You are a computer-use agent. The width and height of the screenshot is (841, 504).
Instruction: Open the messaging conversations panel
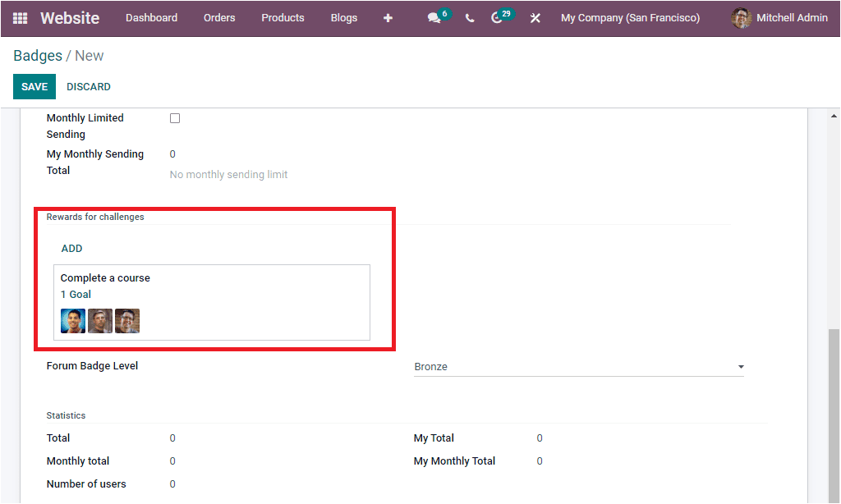[434, 17]
